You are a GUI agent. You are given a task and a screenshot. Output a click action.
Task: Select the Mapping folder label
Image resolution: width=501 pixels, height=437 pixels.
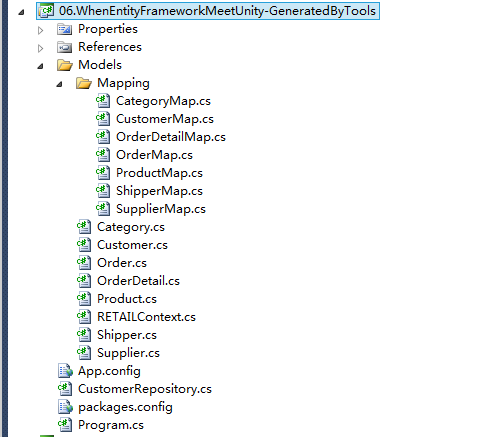(x=123, y=83)
